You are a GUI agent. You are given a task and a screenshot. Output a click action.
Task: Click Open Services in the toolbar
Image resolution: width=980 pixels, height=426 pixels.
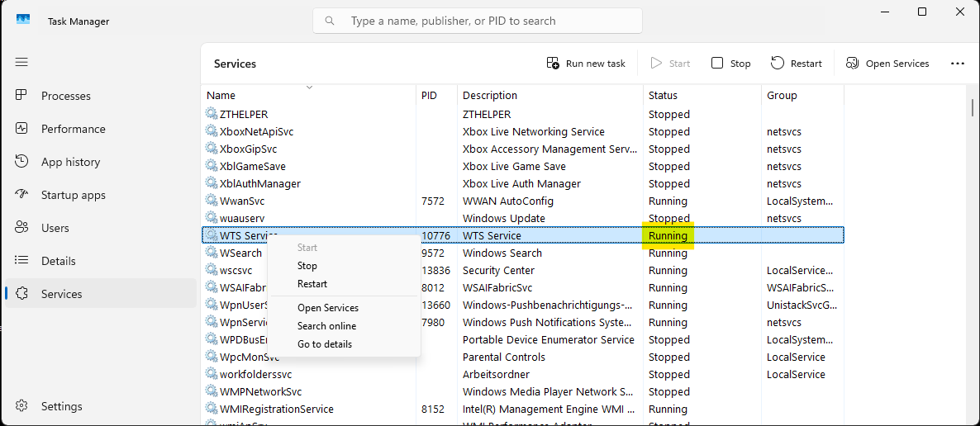(887, 64)
